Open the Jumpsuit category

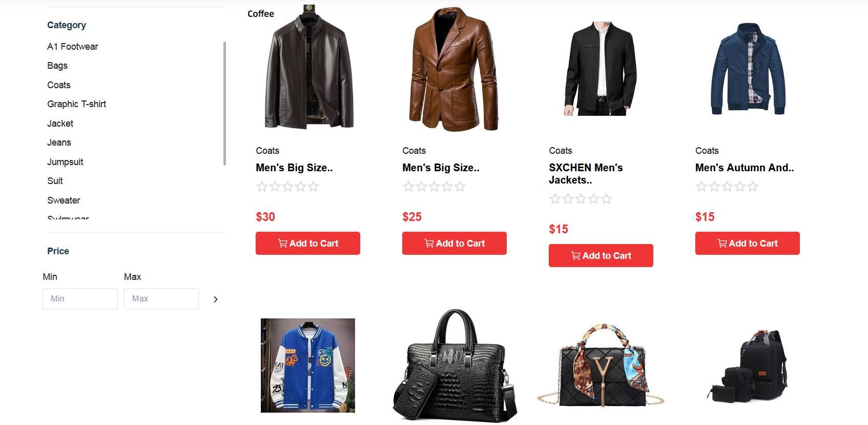pos(65,162)
